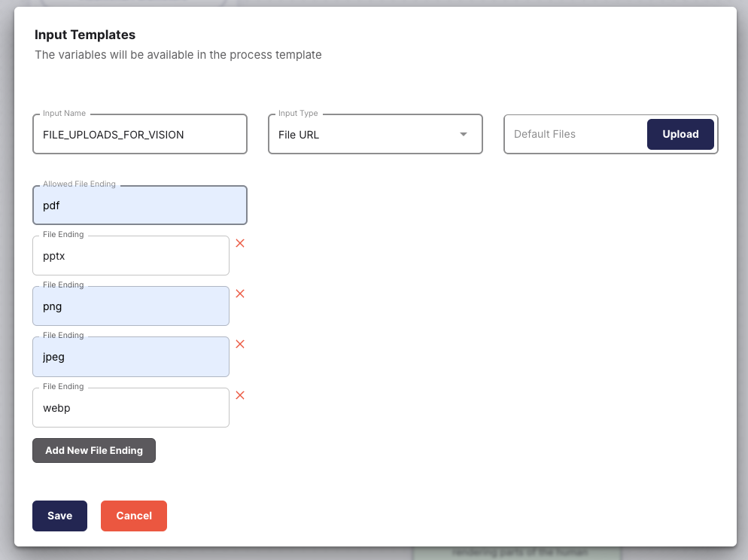Cancel the input template dialog
Screen dimensions: 748x560
pos(134,516)
